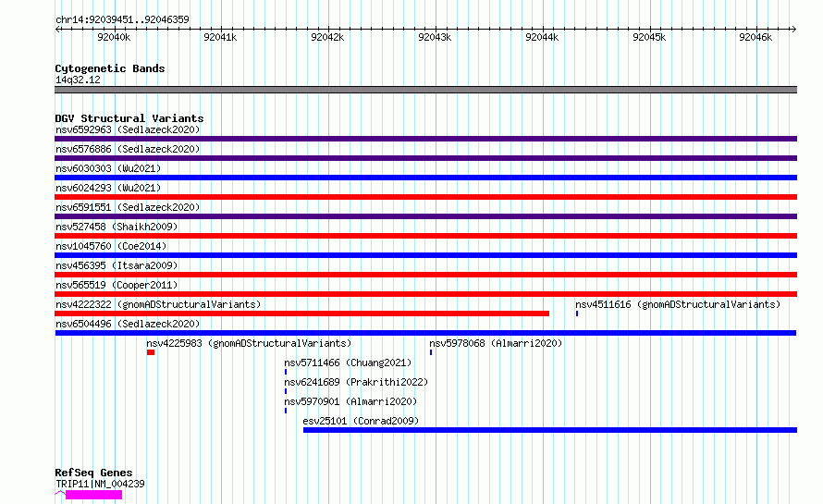Click the ruler's right arrow end
Screen dimensions: 823x504
tap(794, 30)
